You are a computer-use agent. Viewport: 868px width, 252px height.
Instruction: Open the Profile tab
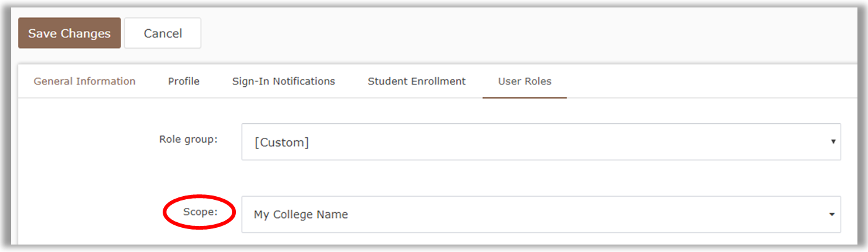(x=184, y=81)
